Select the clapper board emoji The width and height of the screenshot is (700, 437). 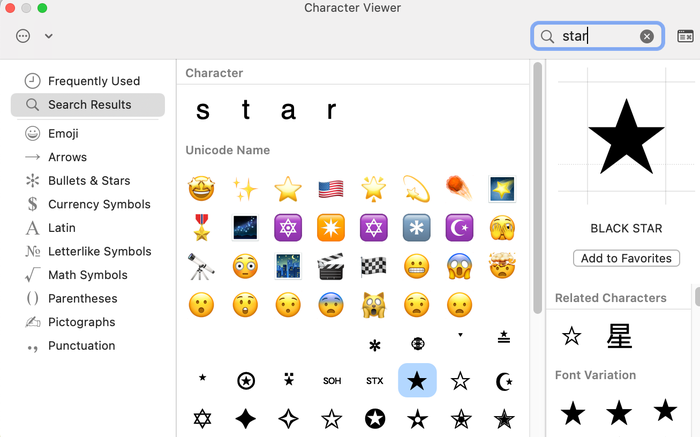(x=331, y=266)
